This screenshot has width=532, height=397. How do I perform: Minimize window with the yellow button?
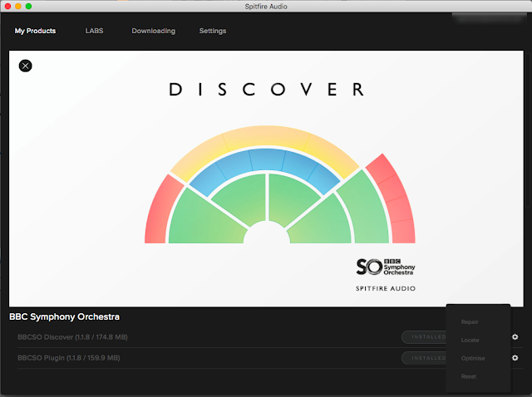[18, 6]
